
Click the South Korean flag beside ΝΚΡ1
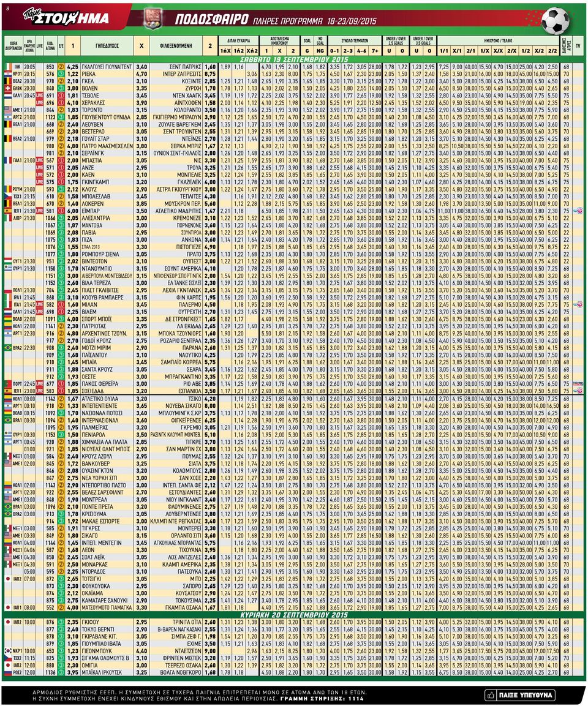[x=7, y=651]
